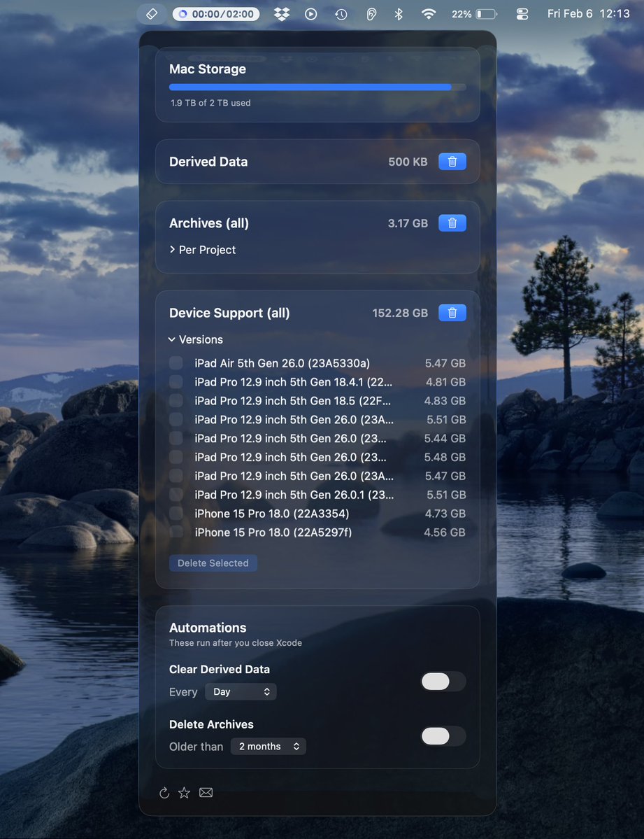Click the Automations heading
The image size is (644, 839).
pyautogui.click(x=208, y=628)
